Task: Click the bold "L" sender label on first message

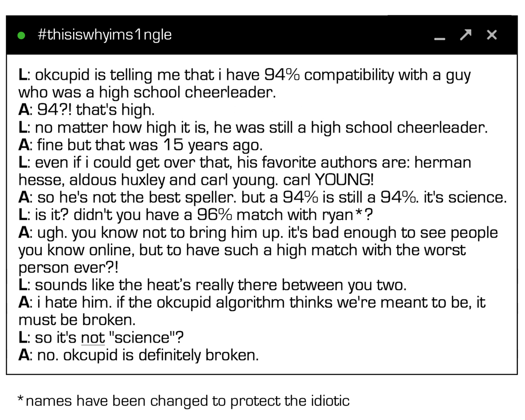Action: pyautogui.click(x=22, y=75)
